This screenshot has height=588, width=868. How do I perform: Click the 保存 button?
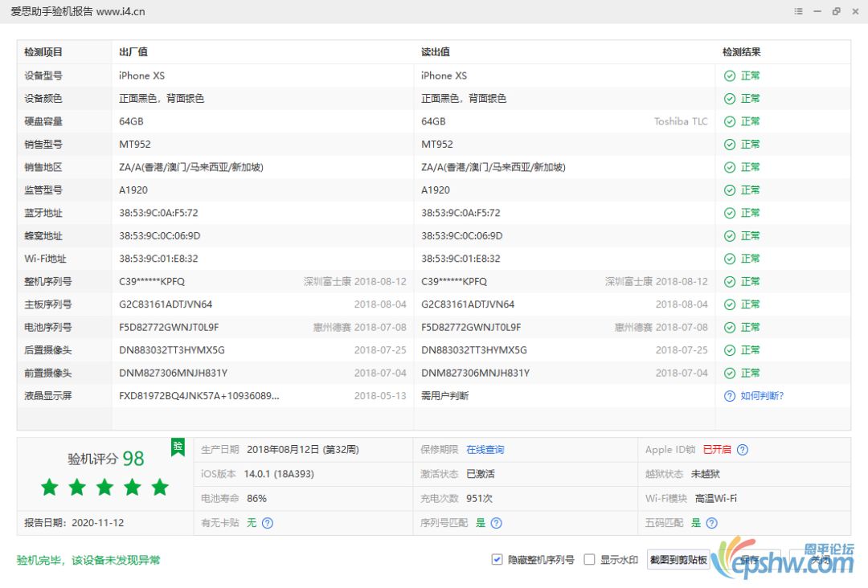point(749,560)
